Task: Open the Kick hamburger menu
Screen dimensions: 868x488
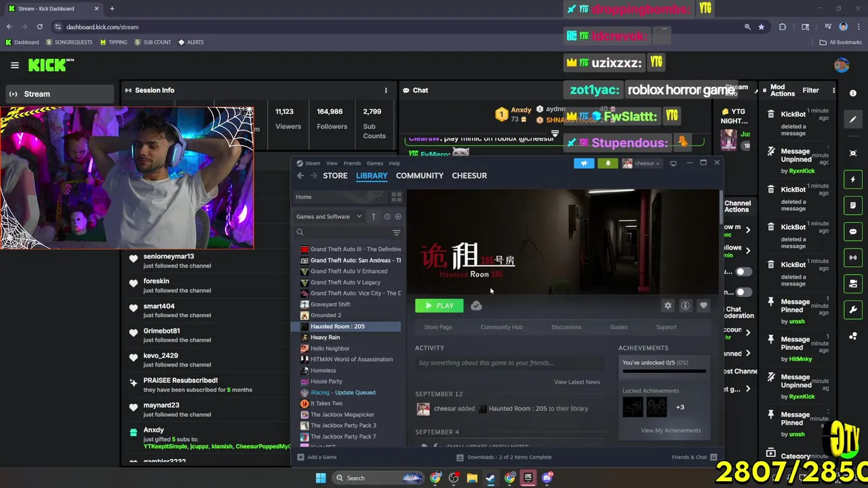Action: pyautogui.click(x=14, y=65)
